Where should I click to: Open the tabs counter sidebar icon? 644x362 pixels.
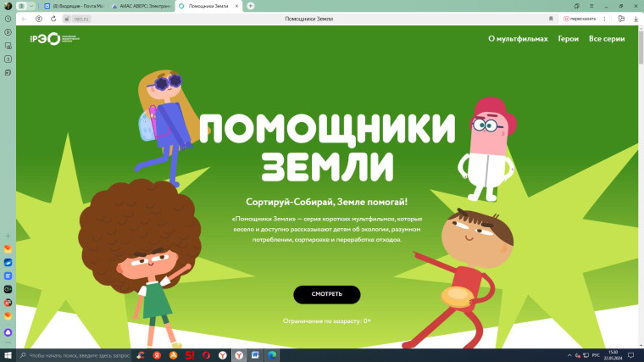coord(8,59)
